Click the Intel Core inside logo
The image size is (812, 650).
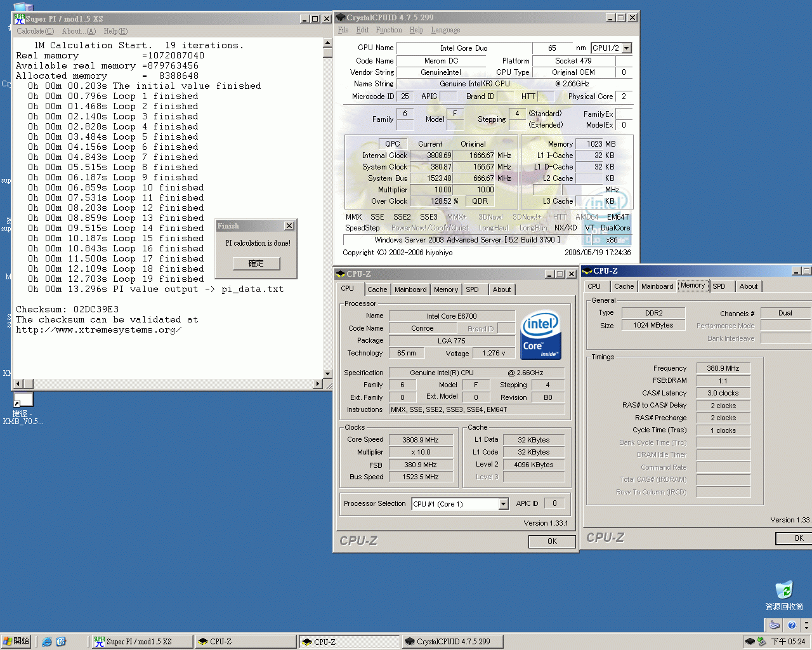coord(540,335)
